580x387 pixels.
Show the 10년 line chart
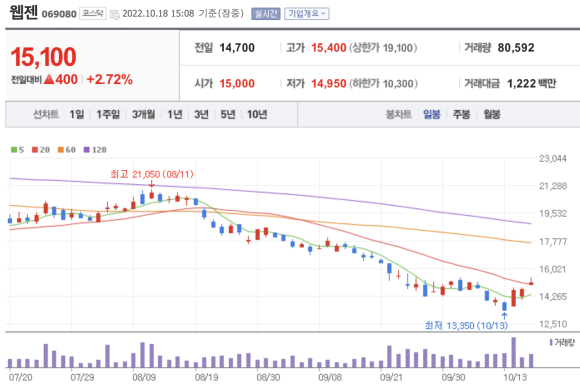click(257, 114)
